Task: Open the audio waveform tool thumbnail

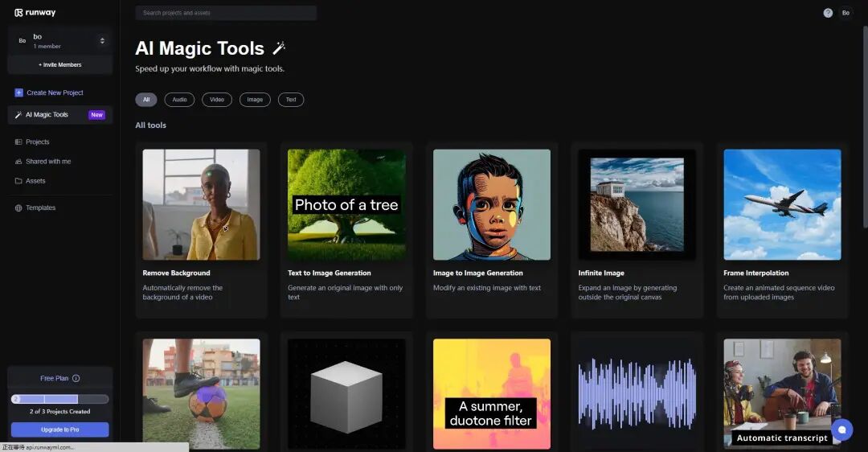Action: (x=637, y=394)
